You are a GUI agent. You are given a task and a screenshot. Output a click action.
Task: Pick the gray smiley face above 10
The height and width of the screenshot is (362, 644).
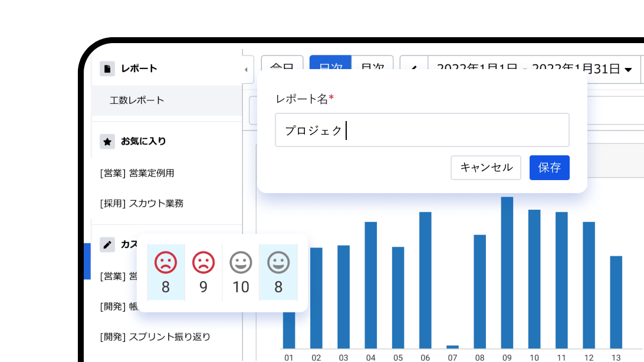point(241,262)
